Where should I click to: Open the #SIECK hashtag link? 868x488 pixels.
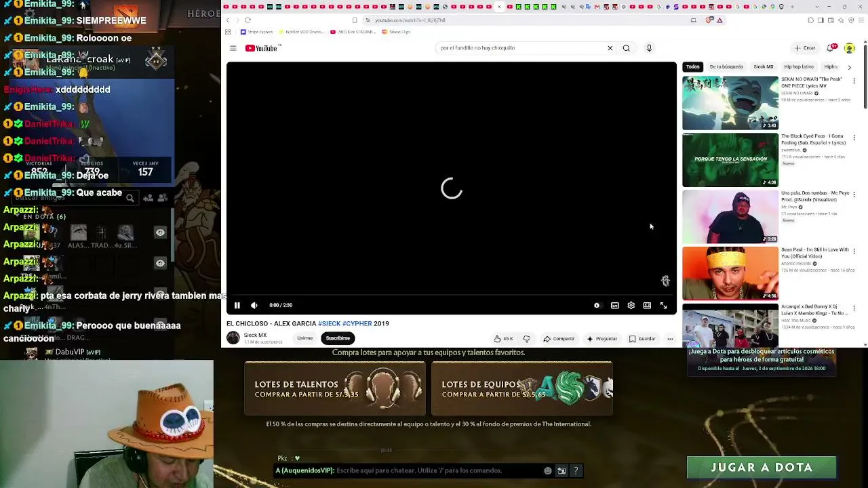(329, 324)
